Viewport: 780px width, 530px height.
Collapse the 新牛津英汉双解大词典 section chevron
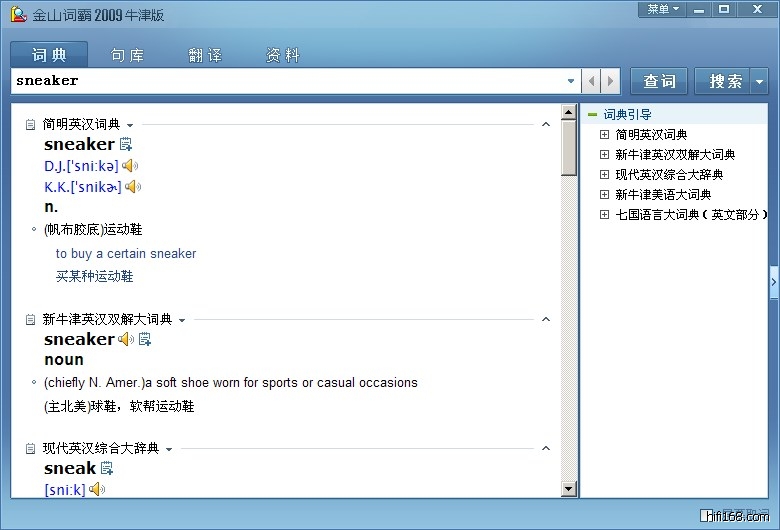(545, 320)
